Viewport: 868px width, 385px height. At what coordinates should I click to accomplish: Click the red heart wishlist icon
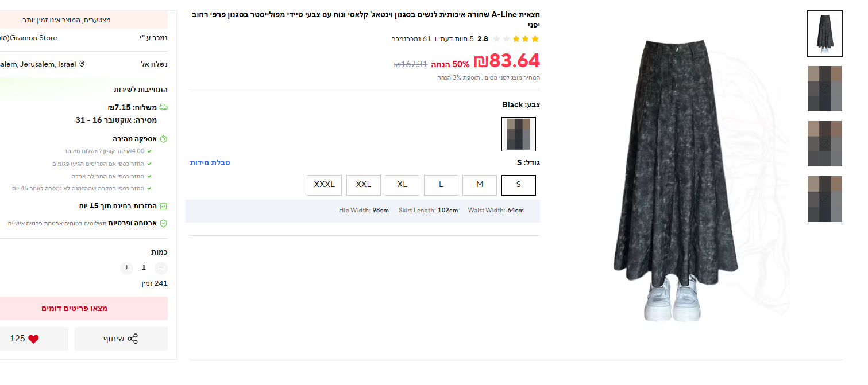click(x=33, y=339)
